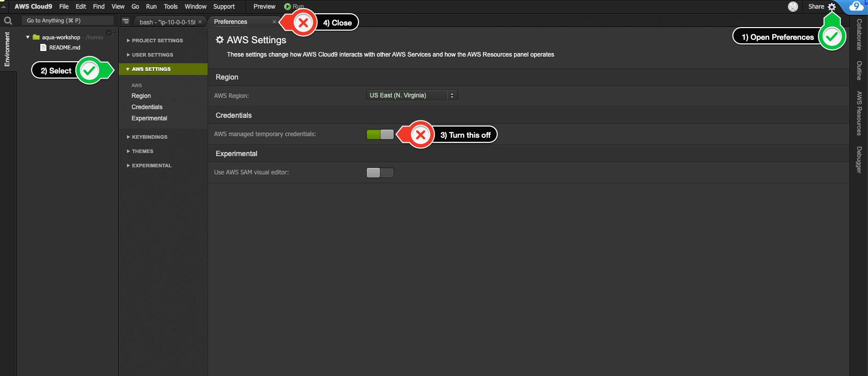Open the AWS Resources side panel
This screenshot has width=868, height=376.
859,113
